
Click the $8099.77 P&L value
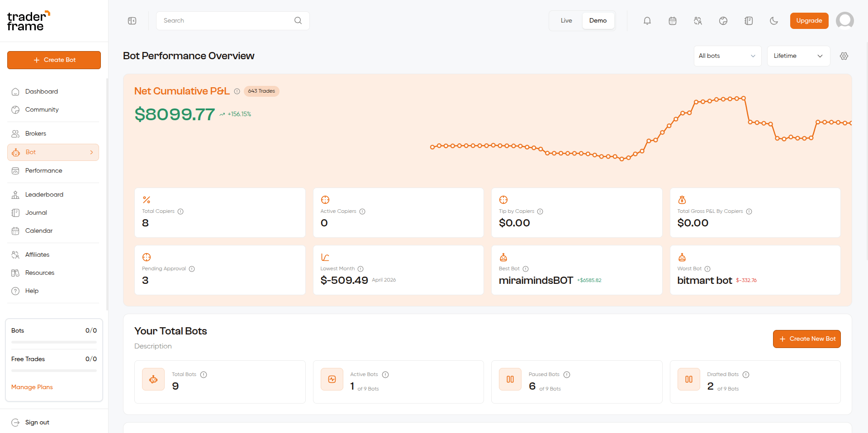pyautogui.click(x=175, y=114)
